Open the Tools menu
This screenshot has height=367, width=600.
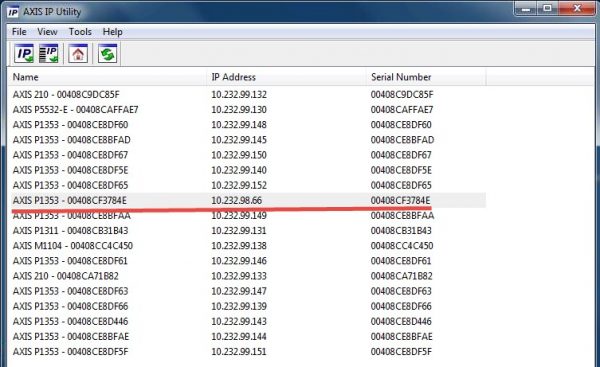point(80,32)
